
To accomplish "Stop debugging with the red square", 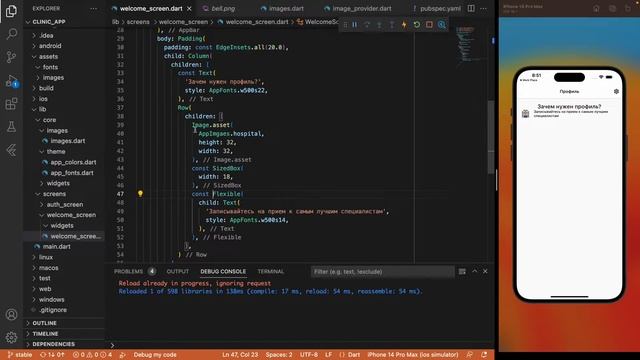I will coord(429,25).
